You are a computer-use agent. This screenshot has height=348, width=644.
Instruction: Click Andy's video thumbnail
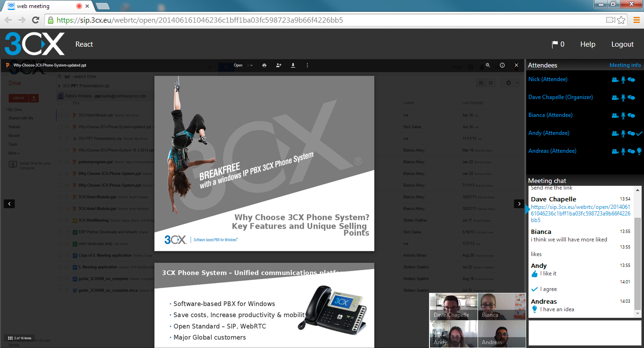point(453,334)
